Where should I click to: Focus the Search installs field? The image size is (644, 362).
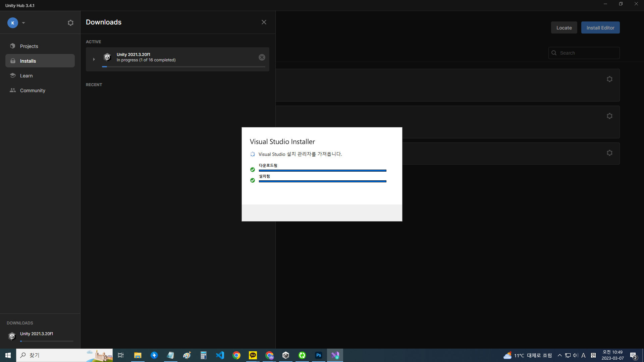point(584,53)
